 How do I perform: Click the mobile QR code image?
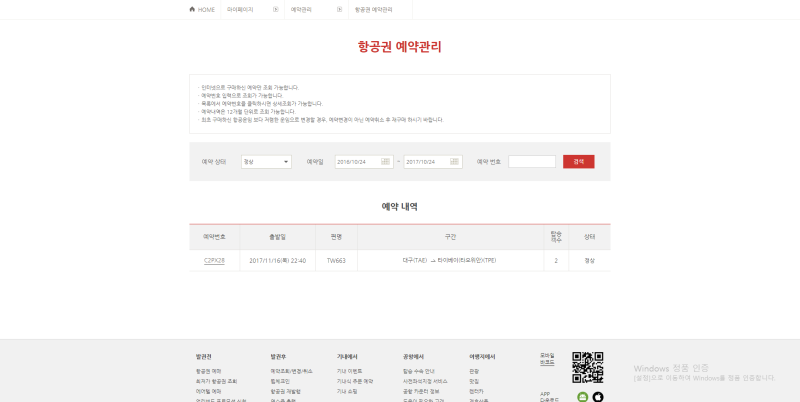point(588,367)
